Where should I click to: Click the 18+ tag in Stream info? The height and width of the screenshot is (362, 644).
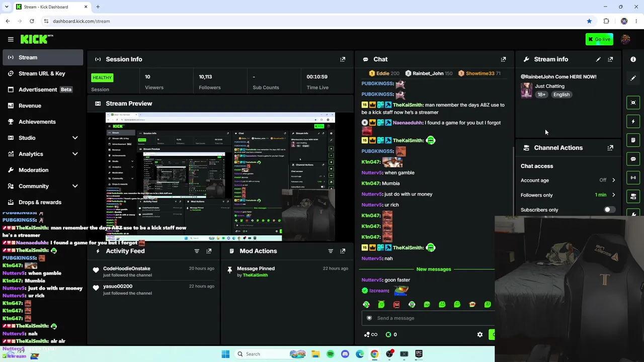(541, 95)
